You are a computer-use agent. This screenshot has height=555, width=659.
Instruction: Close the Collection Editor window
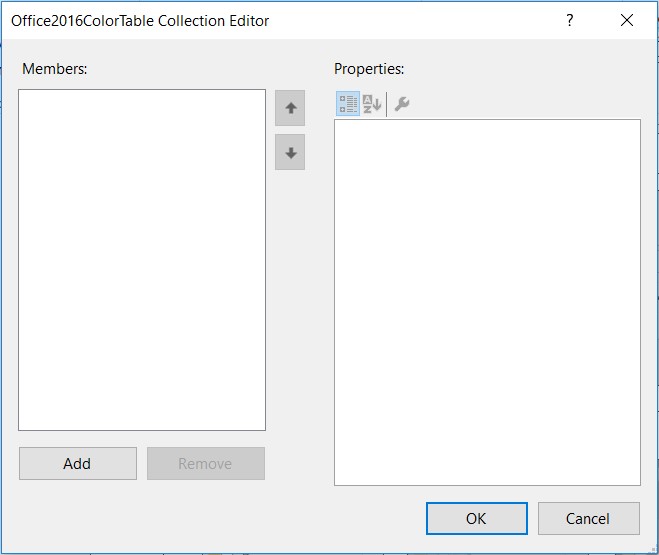click(627, 20)
